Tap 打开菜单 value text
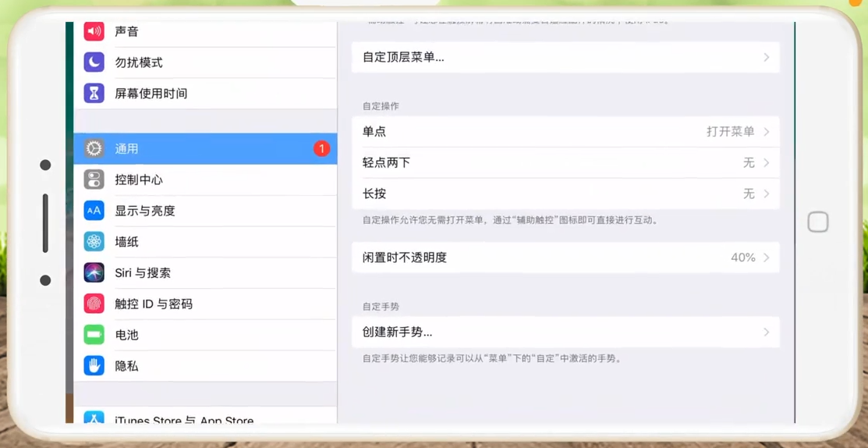The height and width of the screenshot is (448, 868). pos(730,131)
